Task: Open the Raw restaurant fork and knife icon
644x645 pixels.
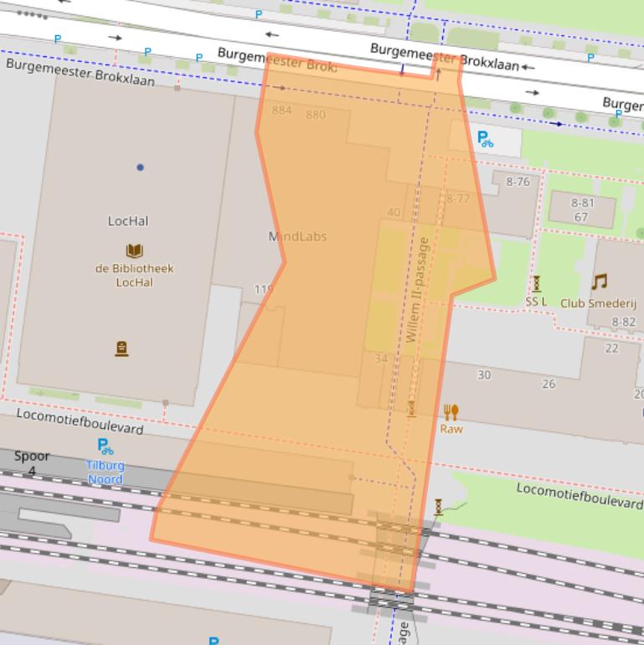Action: point(451,411)
